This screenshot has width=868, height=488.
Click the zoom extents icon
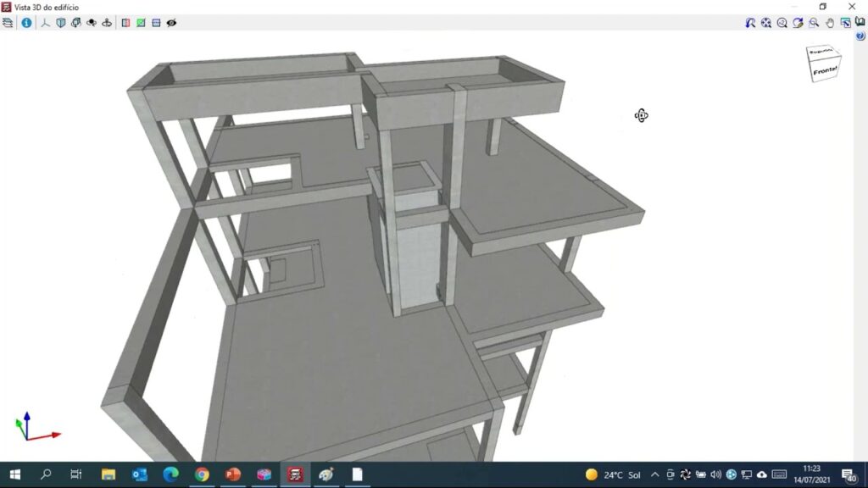coord(766,23)
